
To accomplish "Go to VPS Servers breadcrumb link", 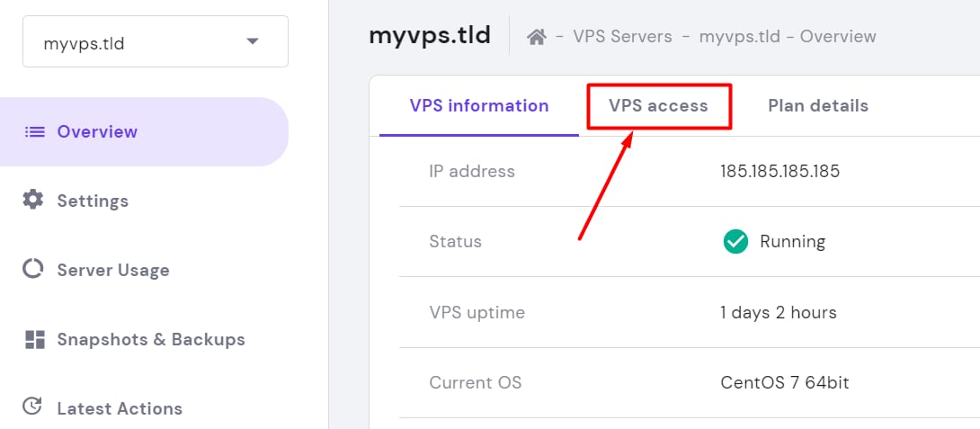I will click(x=624, y=37).
